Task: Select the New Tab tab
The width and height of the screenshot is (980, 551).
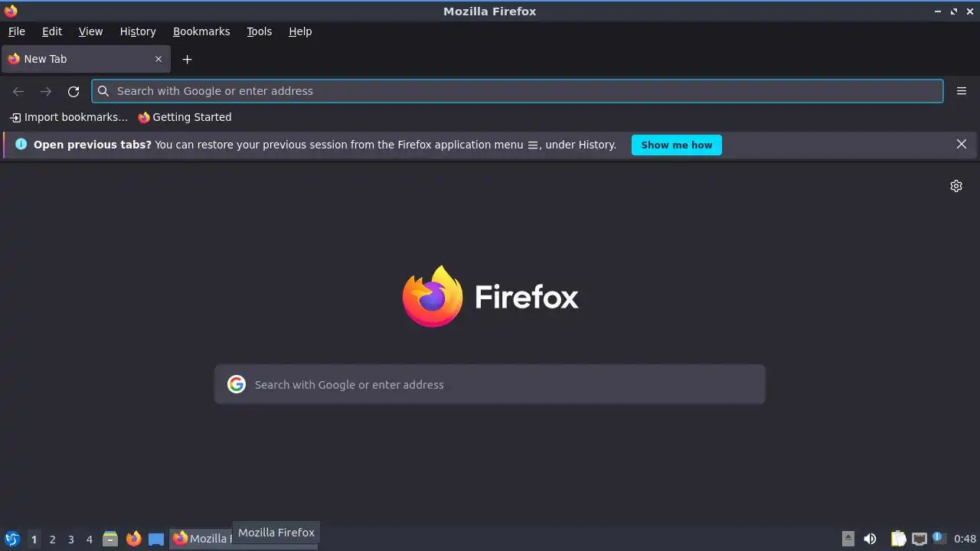Action: (x=86, y=59)
